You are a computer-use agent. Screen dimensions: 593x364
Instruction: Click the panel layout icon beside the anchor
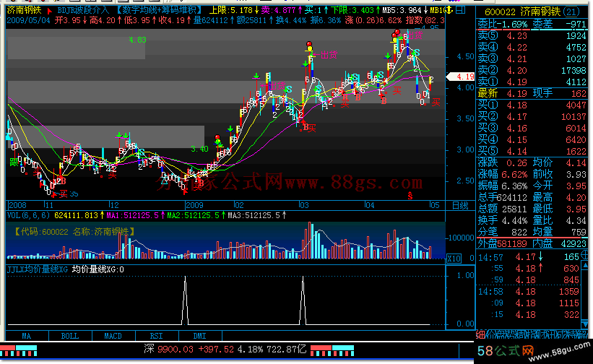(460, 10)
